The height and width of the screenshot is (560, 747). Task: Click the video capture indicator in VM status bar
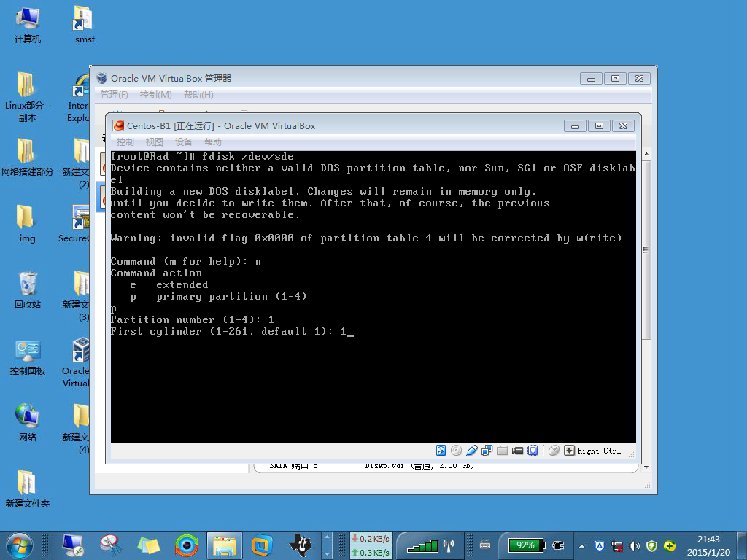[x=517, y=451]
